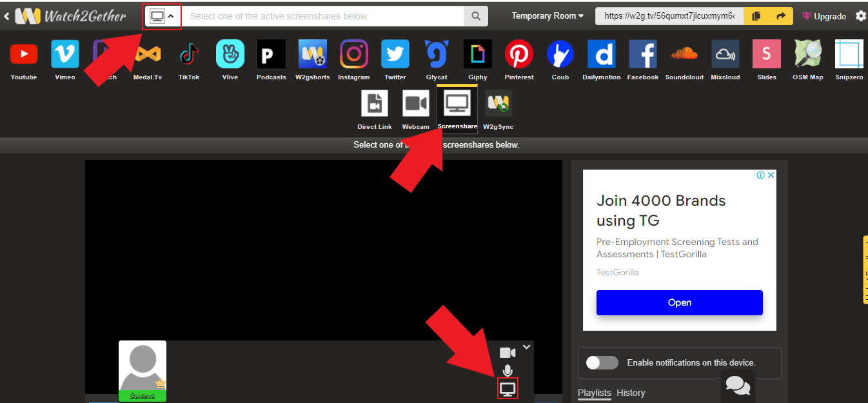Click the Open button in ad
The height and width of the screenshot is (403, 868).
[x=679, y=302]
